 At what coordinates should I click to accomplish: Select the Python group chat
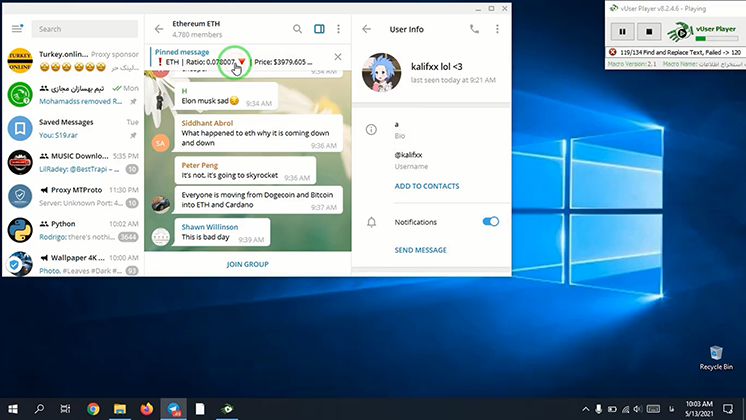coord(72,230)
